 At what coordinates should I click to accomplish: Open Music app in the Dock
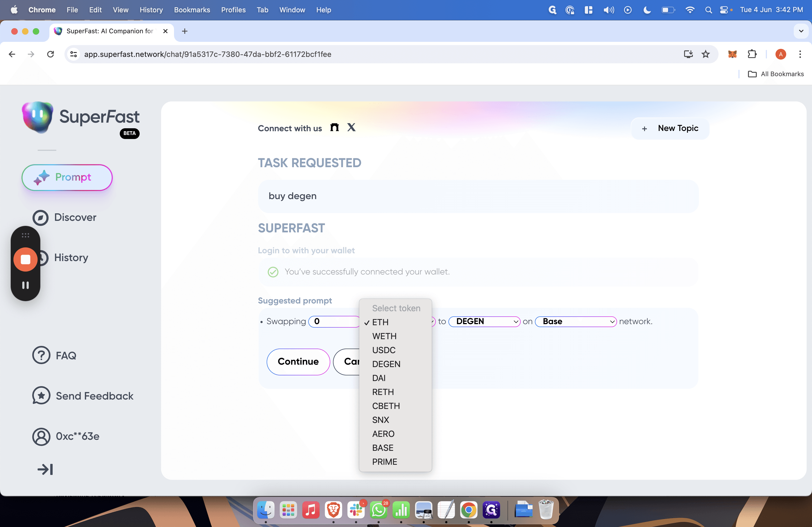tap(310, 510)
